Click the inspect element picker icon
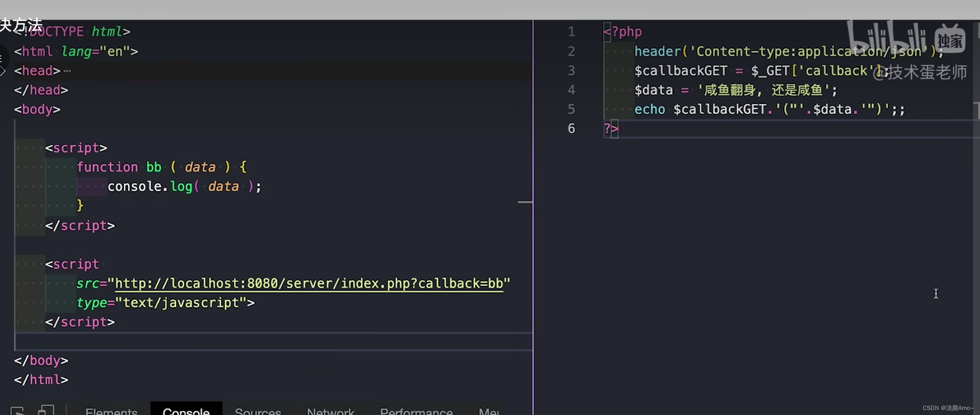The image size is (980, 415). (x=17, y=410)
